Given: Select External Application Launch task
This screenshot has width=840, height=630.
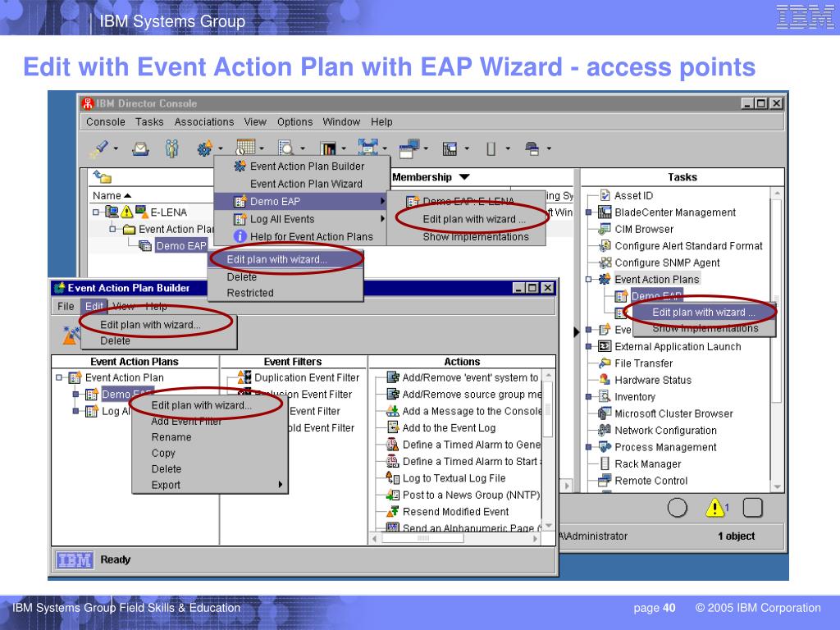Looking at the screenshot, I should coord(678,346).
